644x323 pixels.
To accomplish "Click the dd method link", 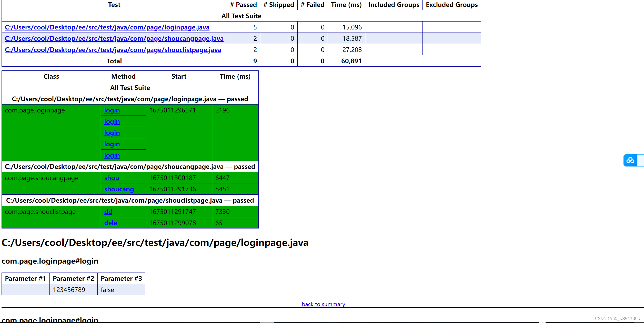I will pyautogui.click(x=108, y=212).
